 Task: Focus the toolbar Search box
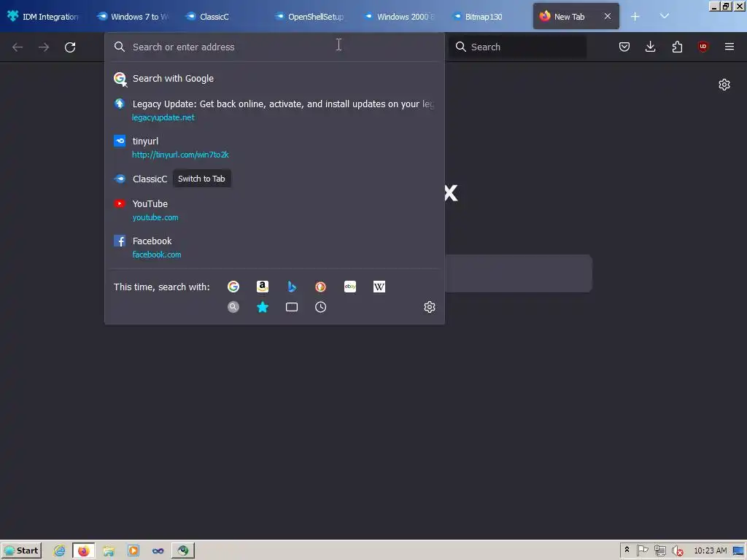coord(518,47)
